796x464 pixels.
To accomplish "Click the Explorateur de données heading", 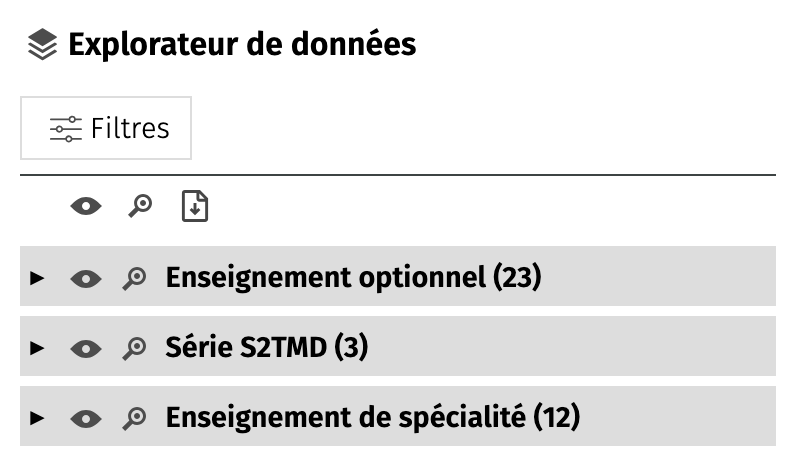I will (x=242, y=45).
